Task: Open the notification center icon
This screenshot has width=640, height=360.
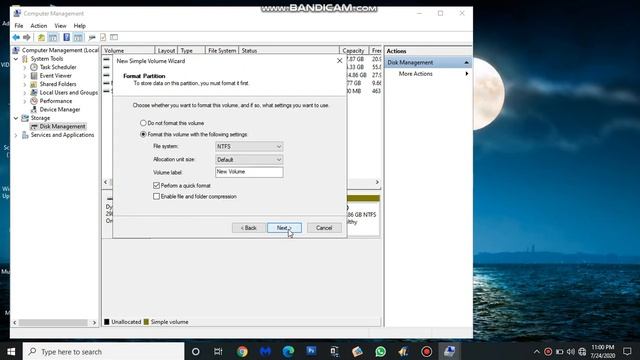Action: (x=627, y=351)
